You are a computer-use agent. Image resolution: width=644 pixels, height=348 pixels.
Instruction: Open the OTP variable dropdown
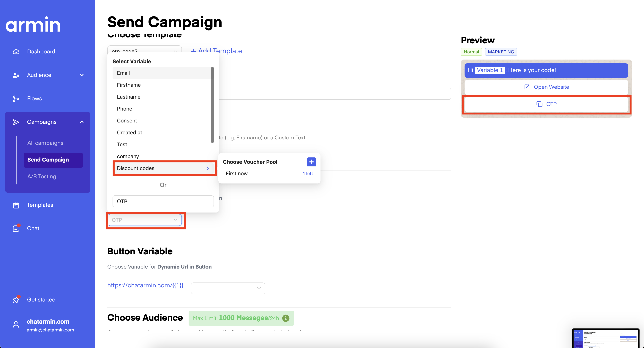144,220
